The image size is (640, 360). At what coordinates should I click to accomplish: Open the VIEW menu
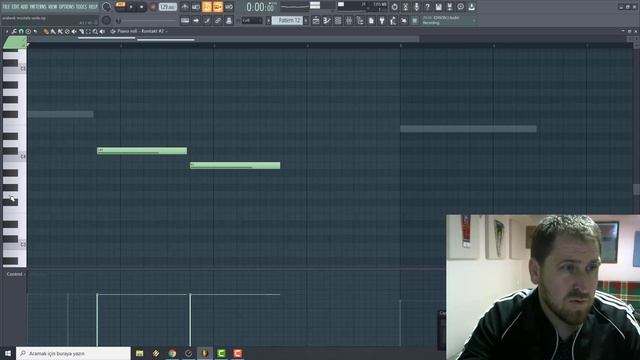[53, 7]
